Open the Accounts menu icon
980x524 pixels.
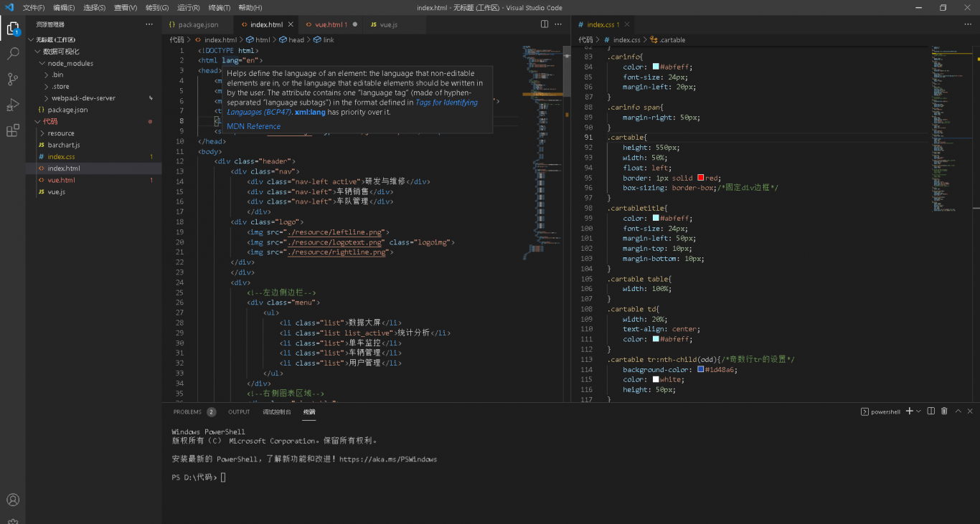click(13, 500)
